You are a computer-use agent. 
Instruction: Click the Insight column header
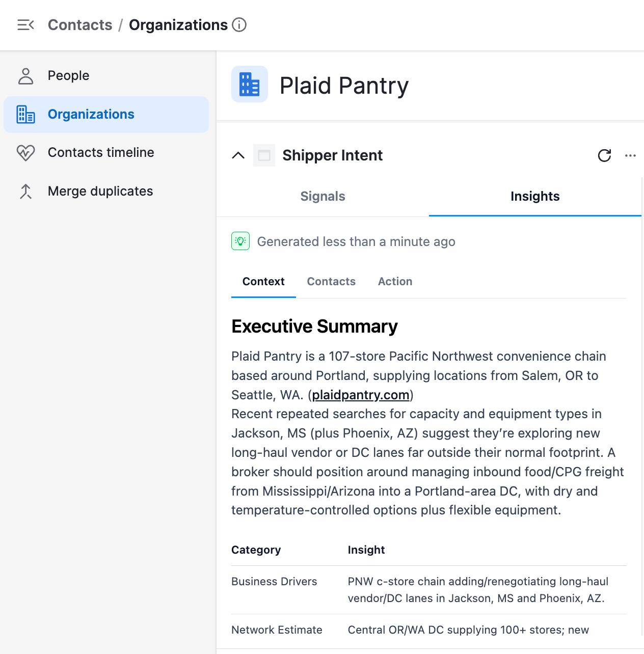click(366, 550)
